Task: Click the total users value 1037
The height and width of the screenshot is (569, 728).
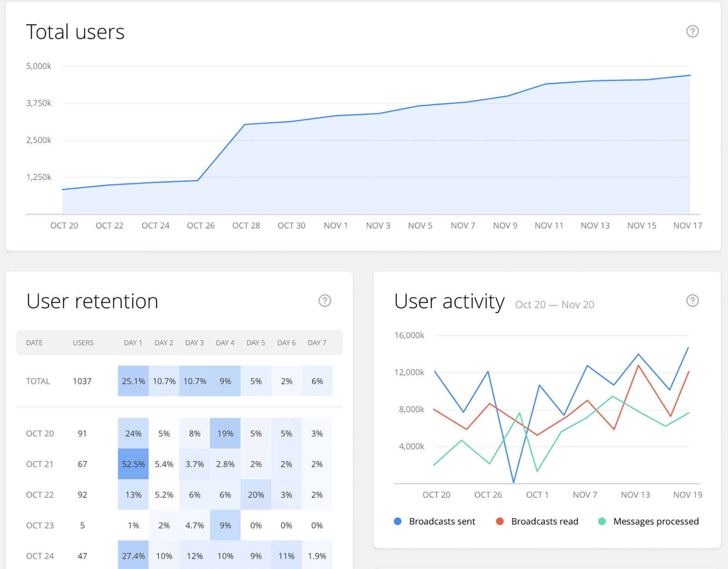Action: pyautogui.click(x=82, y=381)
